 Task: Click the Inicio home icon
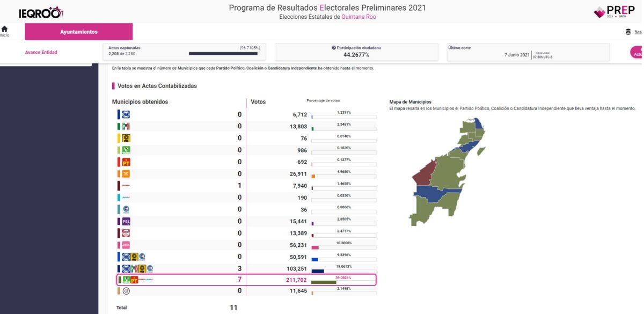4,29
